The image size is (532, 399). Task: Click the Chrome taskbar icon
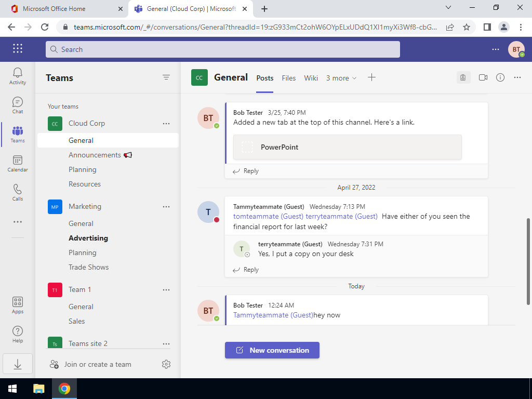pyautogui.click(x=64, y=389)
